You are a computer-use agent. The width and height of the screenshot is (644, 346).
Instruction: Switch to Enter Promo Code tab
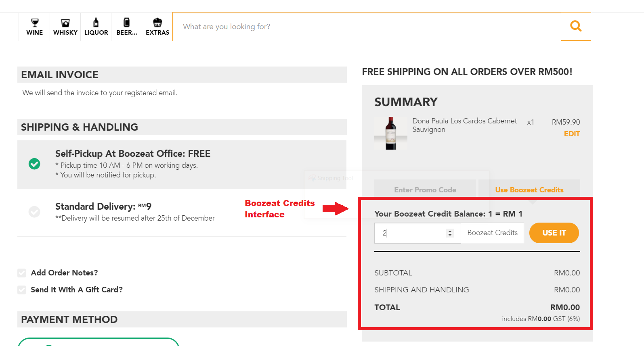(425, 190)
